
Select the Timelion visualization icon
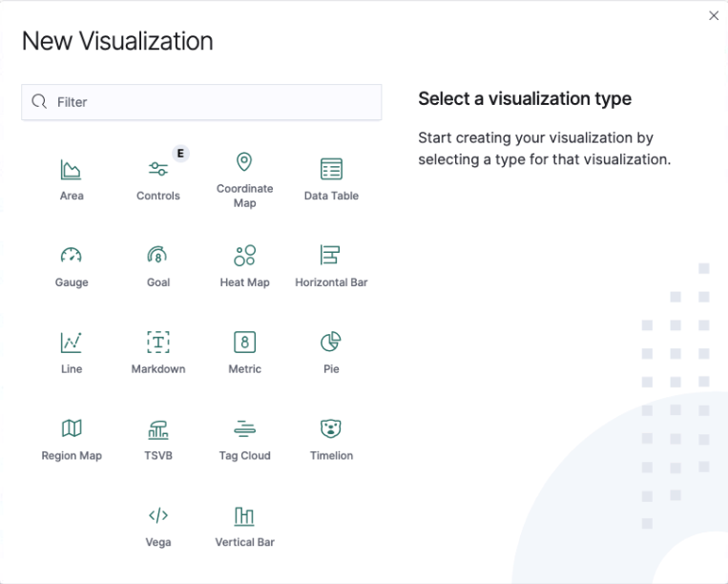(331, 428)
